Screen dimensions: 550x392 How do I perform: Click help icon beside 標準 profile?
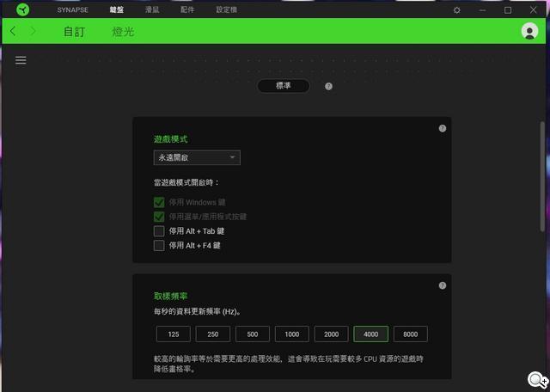coord(328,86)
